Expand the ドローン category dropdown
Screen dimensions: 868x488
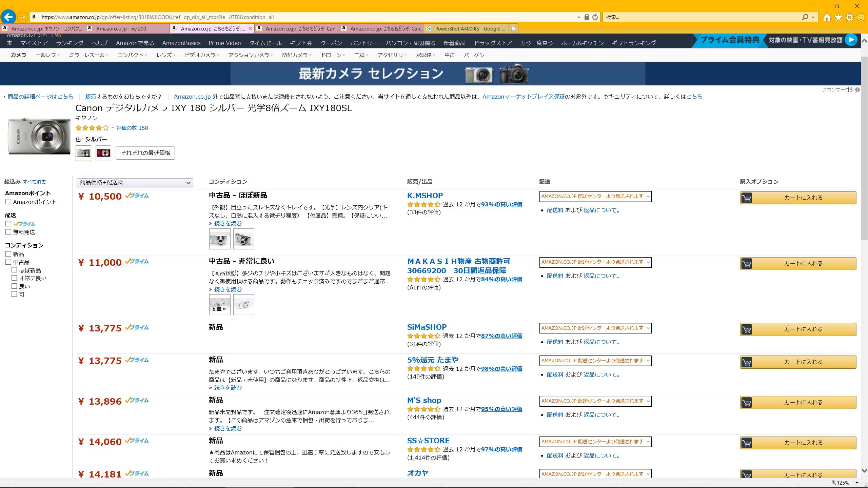[x=333, y=55]
